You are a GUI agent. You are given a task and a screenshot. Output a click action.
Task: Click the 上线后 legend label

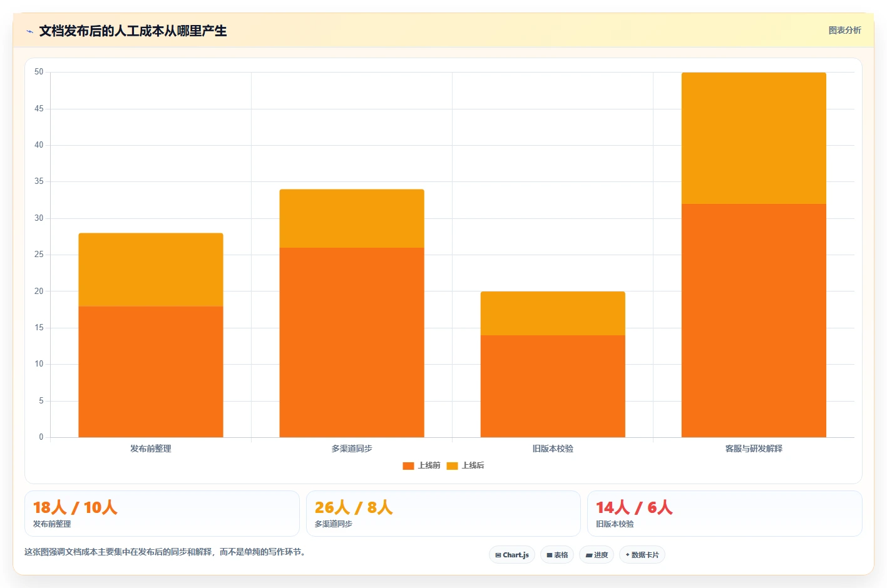point(473,465)
